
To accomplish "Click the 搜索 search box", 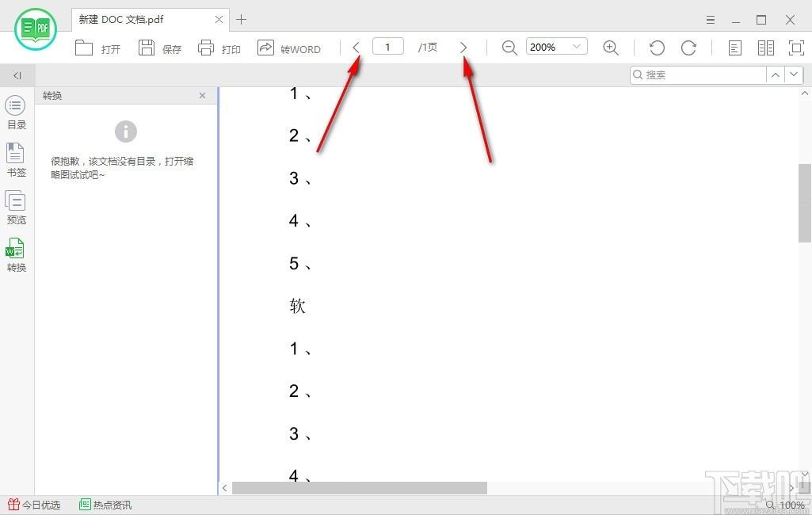I will tap(698, 74).
